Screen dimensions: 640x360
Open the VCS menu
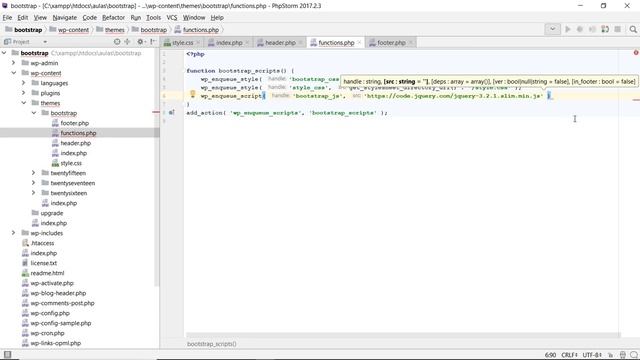171,18
